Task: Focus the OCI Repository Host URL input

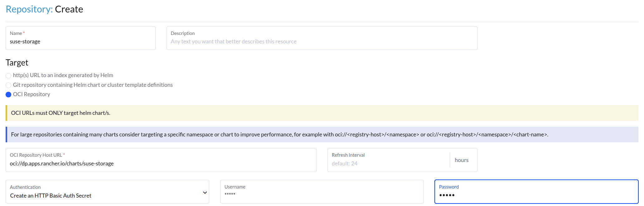Action: click(x=161, y=163)
